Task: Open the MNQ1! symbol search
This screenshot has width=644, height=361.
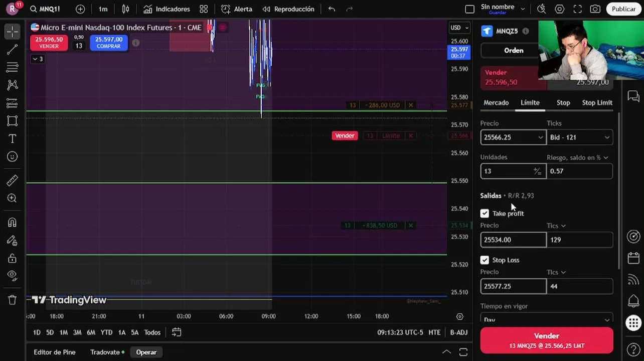Action: (x=45, y=9)
